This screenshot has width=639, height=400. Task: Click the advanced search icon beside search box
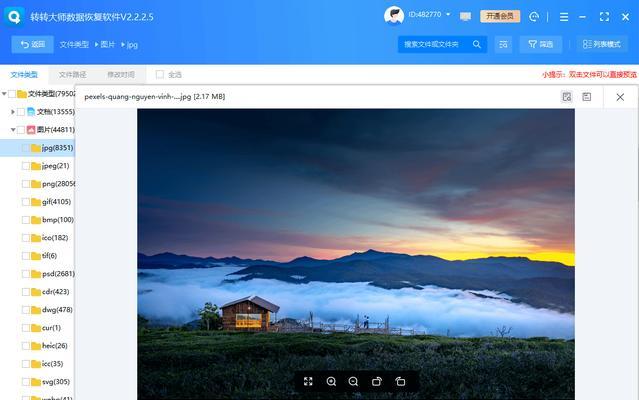[x=503, y=44]
